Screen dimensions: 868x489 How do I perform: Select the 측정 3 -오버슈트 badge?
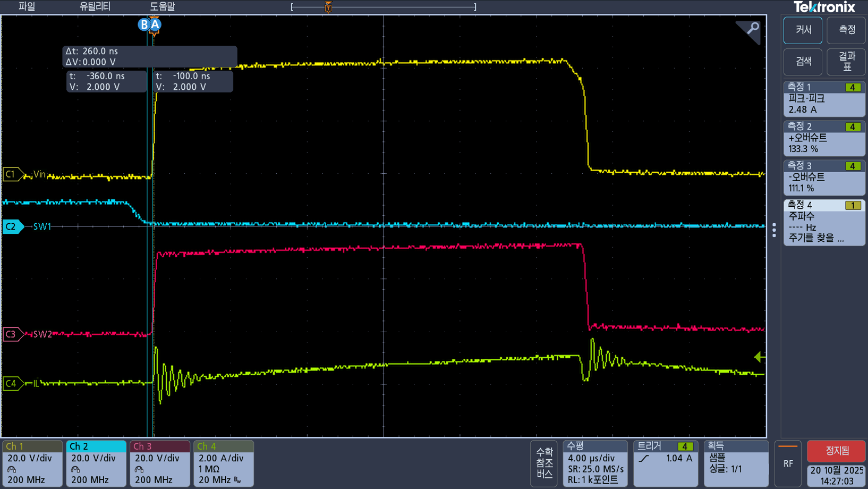[824, 177]
